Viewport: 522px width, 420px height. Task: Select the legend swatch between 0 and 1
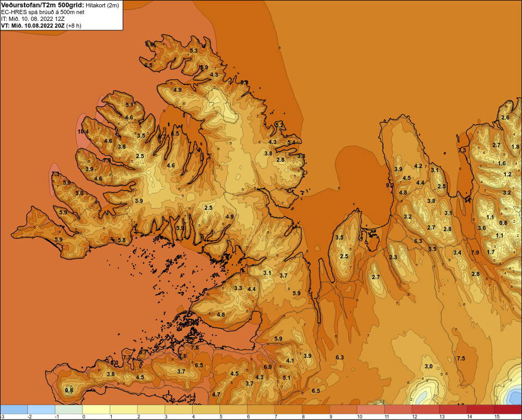tap(96, 410)
